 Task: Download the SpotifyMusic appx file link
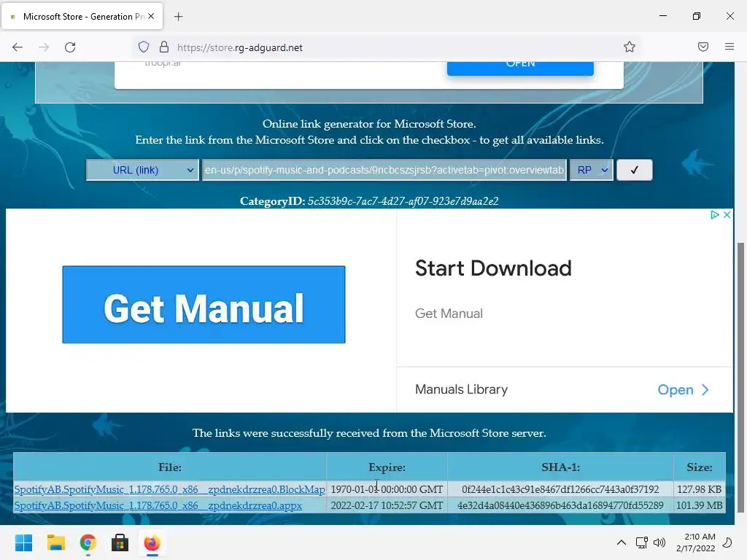pyautogui.click(x=158, y=505)
